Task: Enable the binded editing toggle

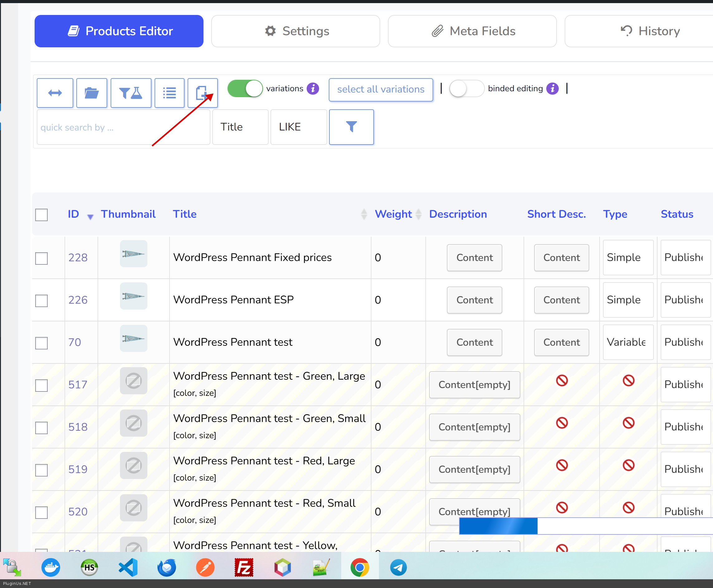Action: [466, 89]
